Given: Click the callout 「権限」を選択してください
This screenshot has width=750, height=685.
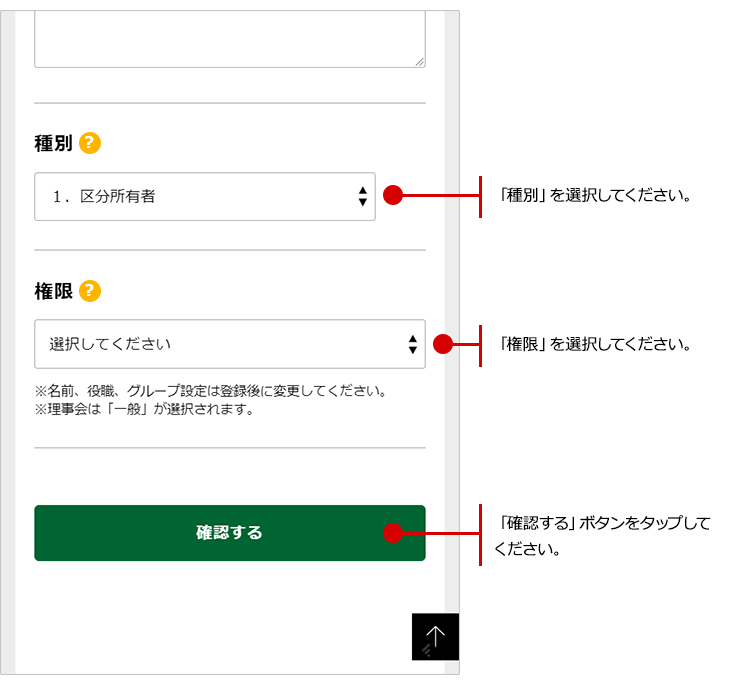Looking at the screenshot, I should (x=596, y=344).
